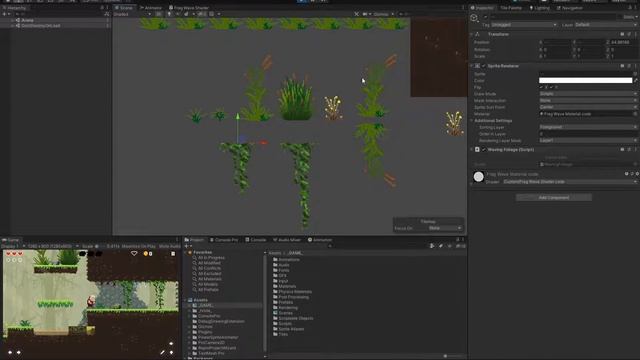Open the Fonts folder
The image size is (640, 360).
coord(281,270)
